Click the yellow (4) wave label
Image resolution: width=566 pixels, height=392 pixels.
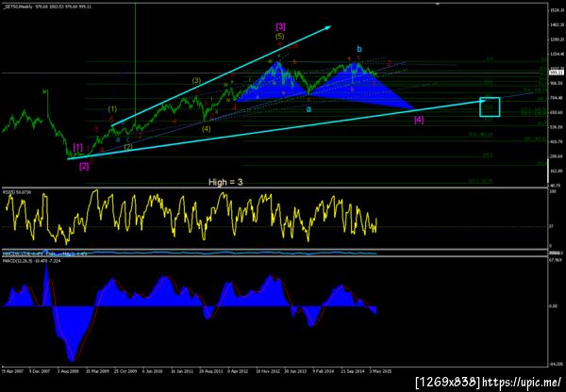coord(206,128)
